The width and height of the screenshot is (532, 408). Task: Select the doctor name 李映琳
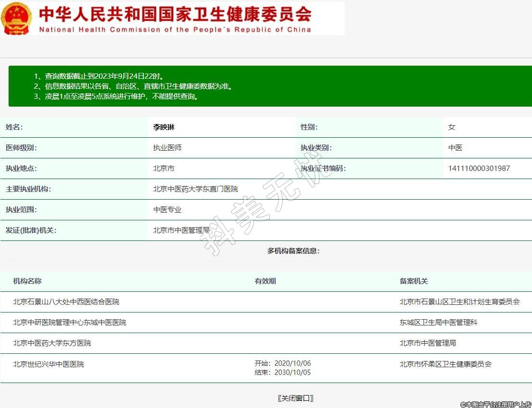[164, 127]
